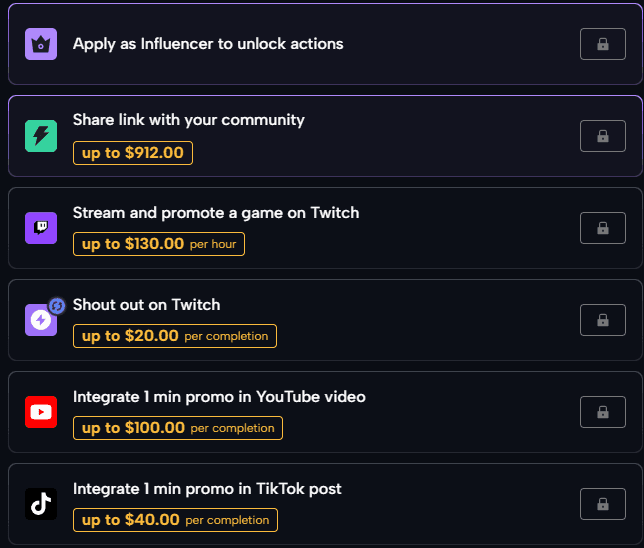Click lock button beside Stream on Twitch

click(x=603, y=228)
